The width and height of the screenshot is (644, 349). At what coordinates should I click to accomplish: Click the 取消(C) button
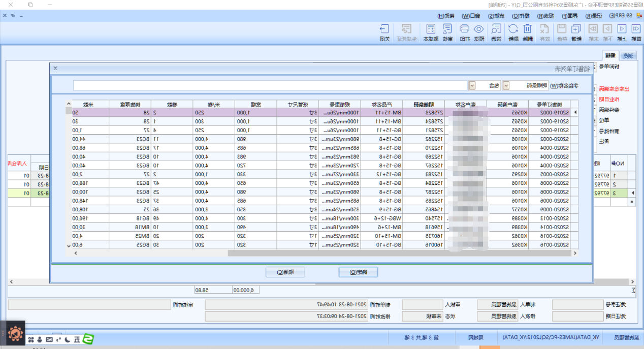(x=285, y=272)
